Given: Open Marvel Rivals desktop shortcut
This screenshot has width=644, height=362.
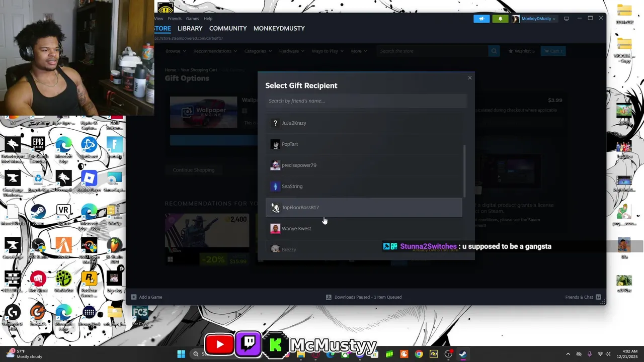Looking at the screenshot, I should pos(13,215).
